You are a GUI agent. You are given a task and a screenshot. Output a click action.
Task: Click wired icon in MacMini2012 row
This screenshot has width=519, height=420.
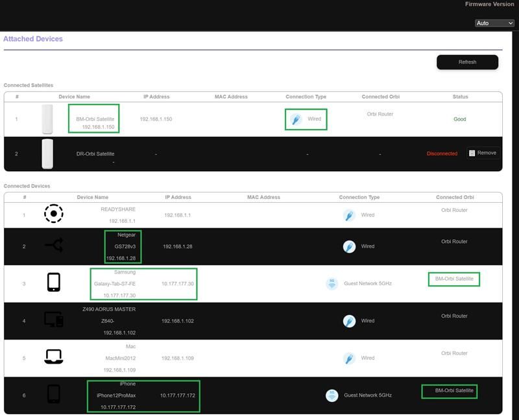(349, 358)
